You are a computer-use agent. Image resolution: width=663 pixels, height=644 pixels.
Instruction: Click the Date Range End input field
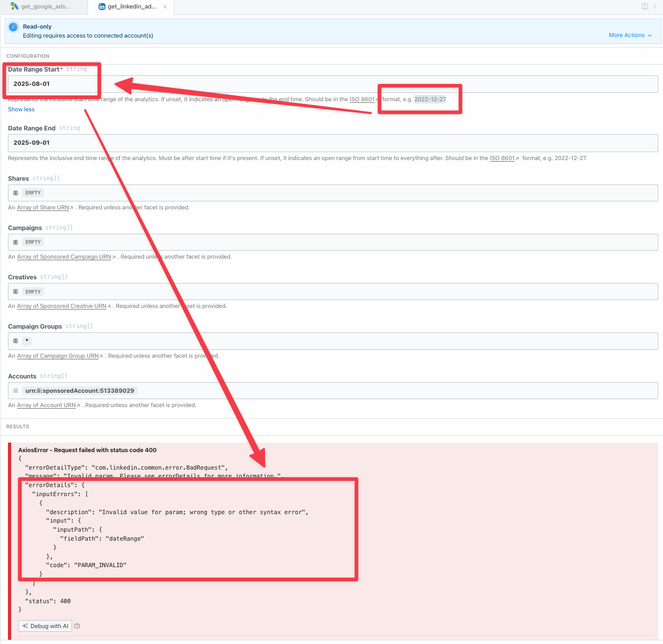tap(332, 143)
